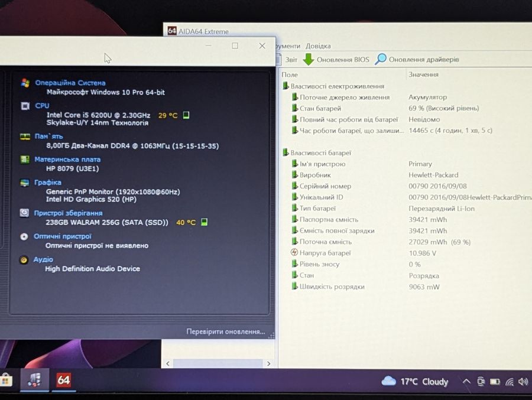Click the Windows flag icon beside Операційна Система
This screenshot has width=532, height=400.
[25, 83]
